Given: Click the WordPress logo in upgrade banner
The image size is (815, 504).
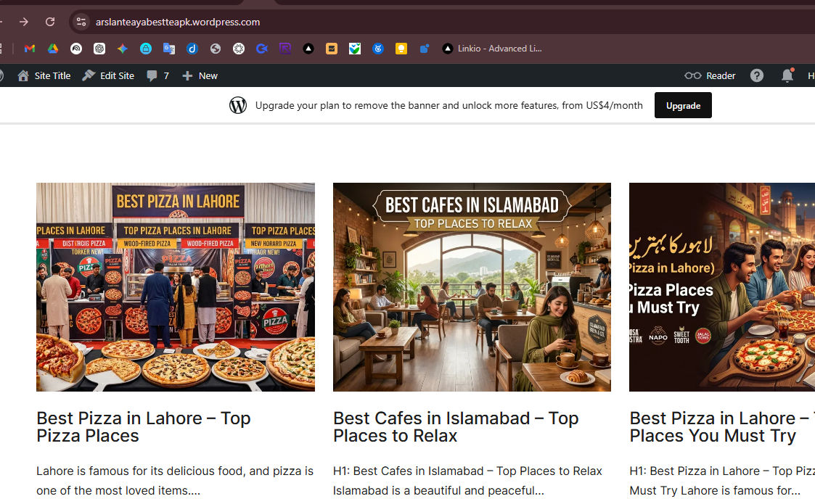Looking at the screenshot, I should [x=238, y=105].
